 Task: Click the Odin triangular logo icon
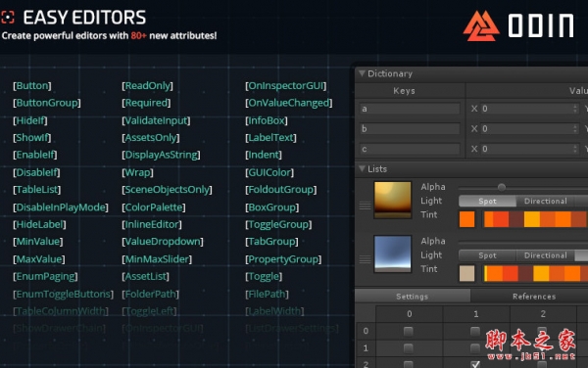(481, 25)
